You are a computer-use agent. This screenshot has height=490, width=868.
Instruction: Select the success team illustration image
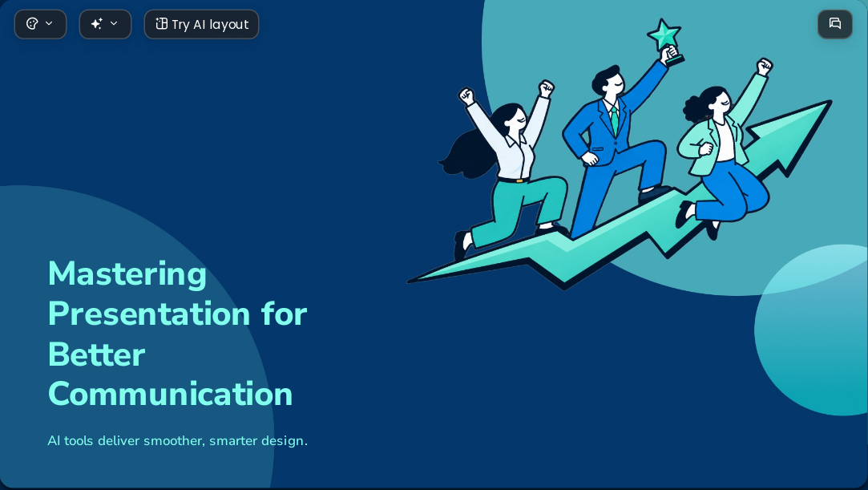[x=620, y=154]
